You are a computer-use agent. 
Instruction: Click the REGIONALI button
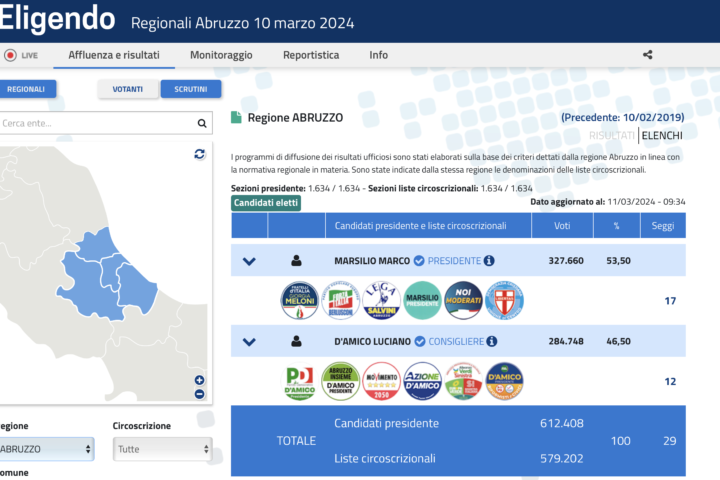[27, 89]
